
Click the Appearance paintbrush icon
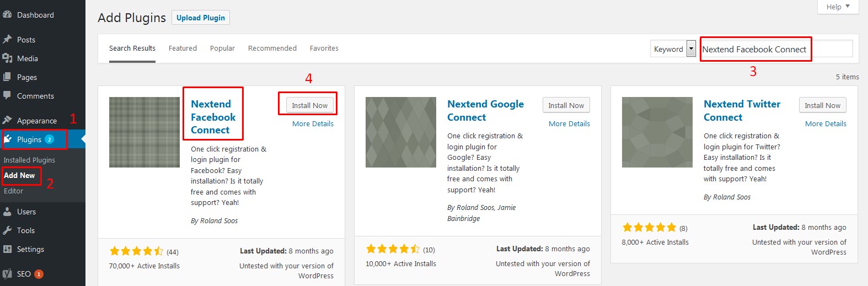coord(7,120)
